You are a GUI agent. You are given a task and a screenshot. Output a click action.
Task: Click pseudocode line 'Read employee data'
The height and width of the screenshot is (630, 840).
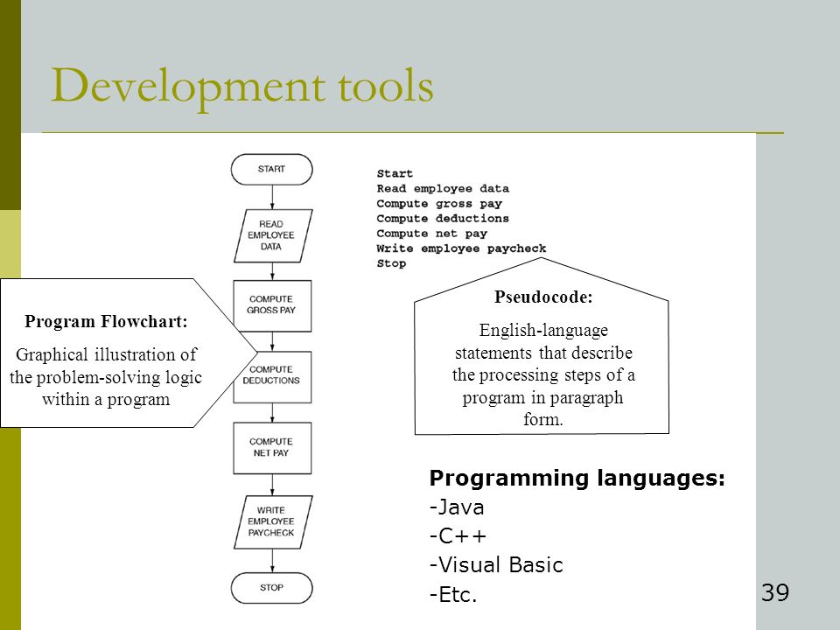point(443,189)
